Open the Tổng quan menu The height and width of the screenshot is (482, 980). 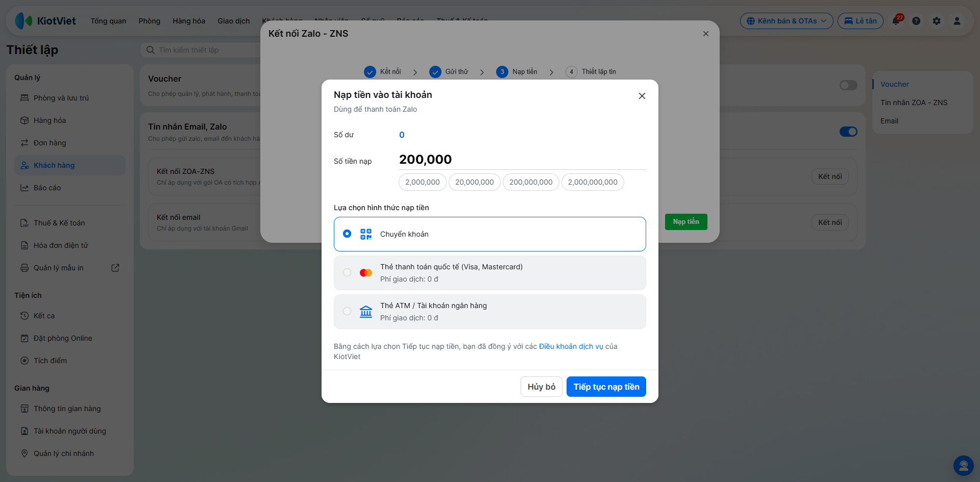pos(108,21)
